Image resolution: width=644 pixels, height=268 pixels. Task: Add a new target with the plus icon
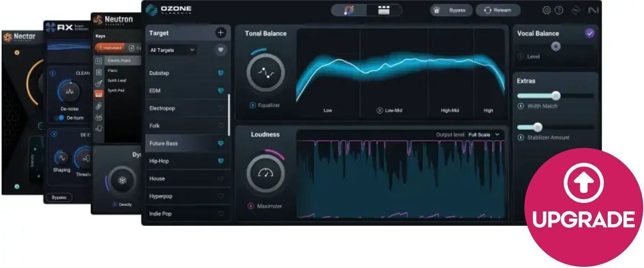click(x=220, y=33)
